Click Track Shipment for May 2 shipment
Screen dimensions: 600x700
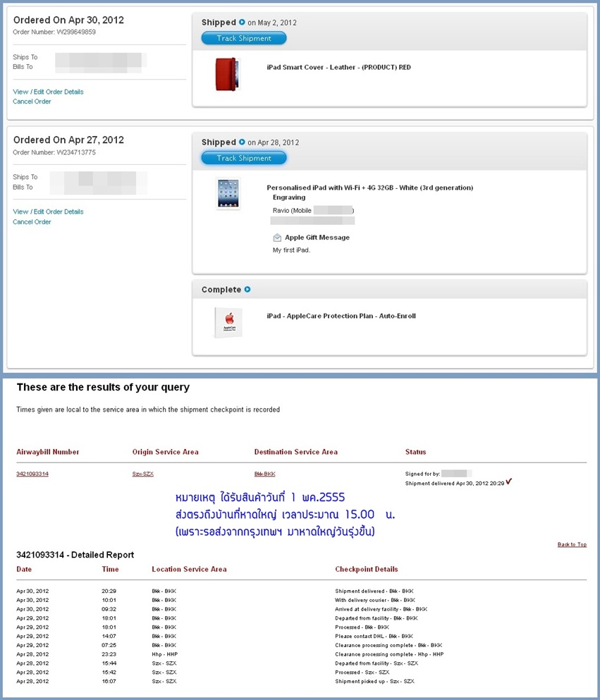point(244,38)
